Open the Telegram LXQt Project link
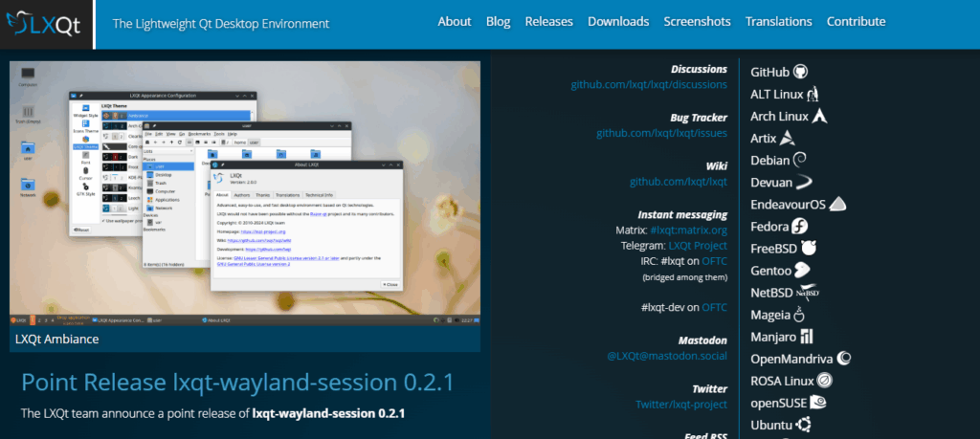This screenshot has width=980, height=439. 698,246
